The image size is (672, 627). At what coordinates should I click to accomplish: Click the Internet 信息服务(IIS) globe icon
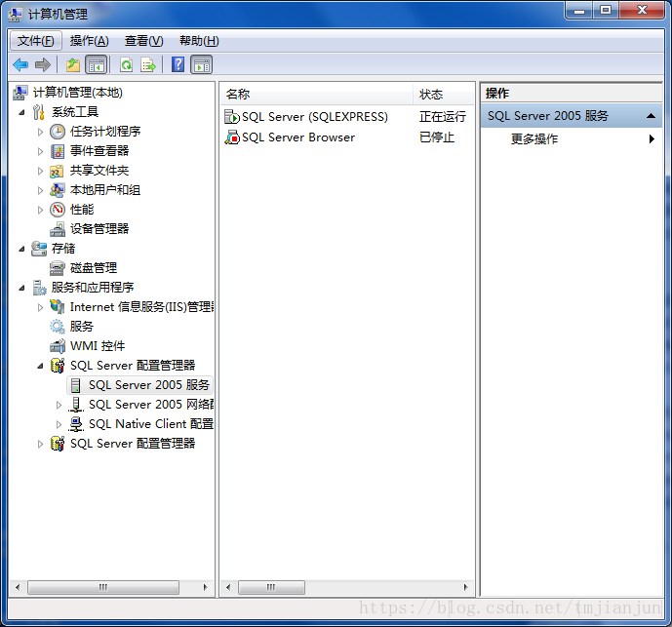point(58,307)
